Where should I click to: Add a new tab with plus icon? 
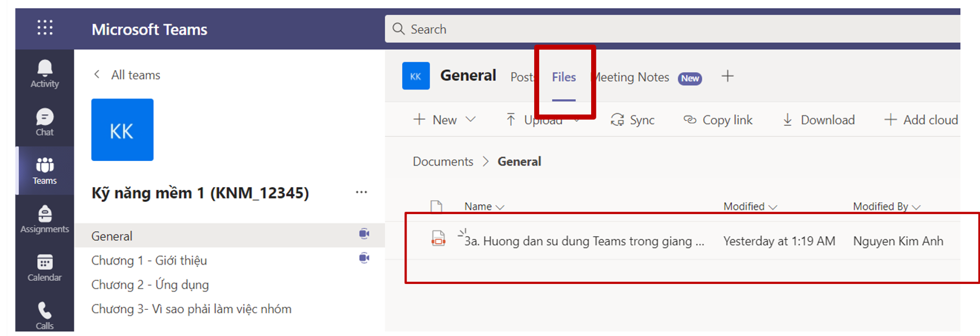[x=727, y=76]
